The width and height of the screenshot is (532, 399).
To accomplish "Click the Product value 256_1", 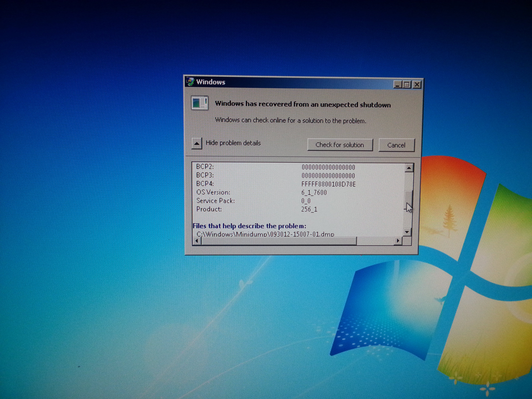I will point(309,209).
